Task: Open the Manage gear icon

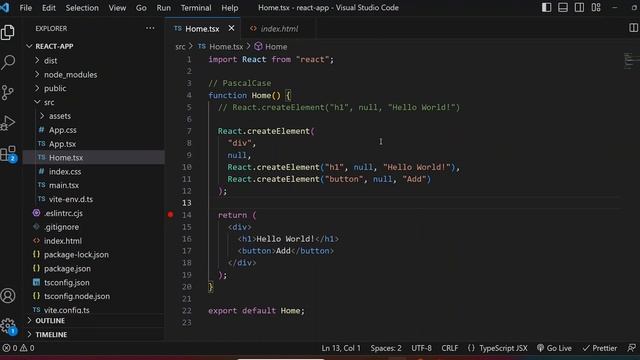Action: tap(8, 326)
